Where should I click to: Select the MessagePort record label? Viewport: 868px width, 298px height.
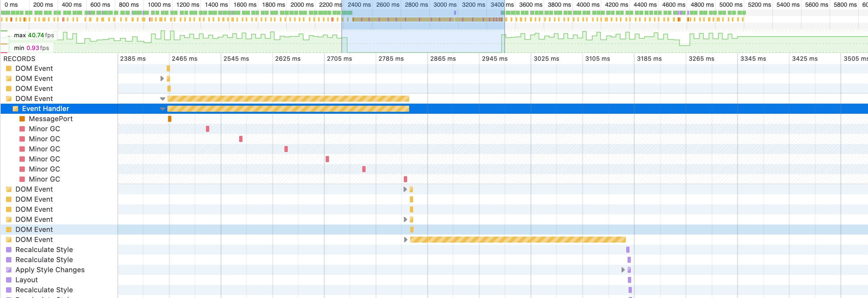(x=51, y=119)
